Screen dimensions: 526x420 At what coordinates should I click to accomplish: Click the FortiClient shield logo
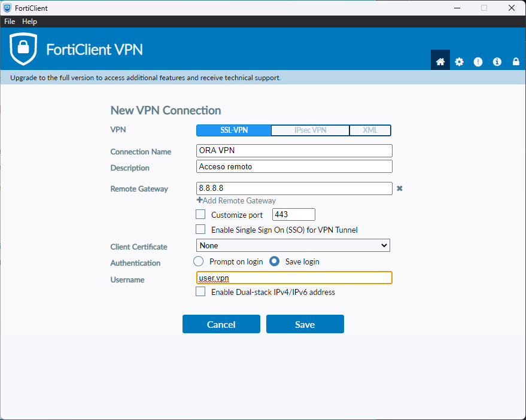tap(23, 49)
